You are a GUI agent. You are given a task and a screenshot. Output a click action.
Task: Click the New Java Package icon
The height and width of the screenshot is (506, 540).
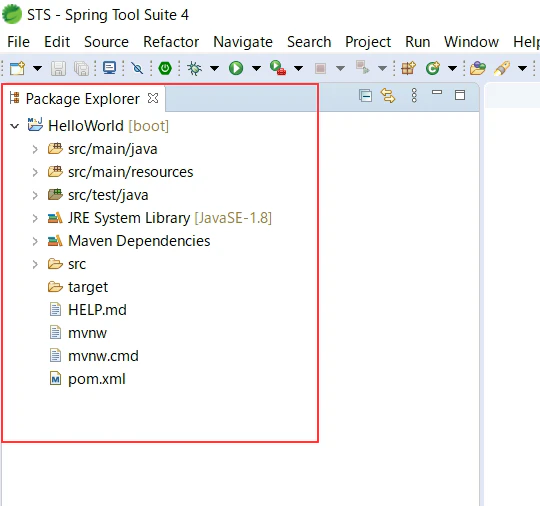(x=408, y=68)
